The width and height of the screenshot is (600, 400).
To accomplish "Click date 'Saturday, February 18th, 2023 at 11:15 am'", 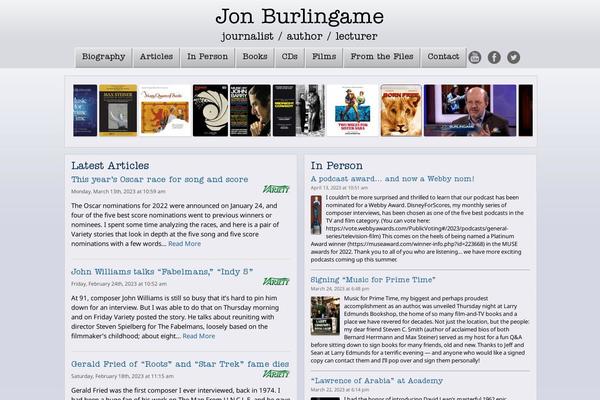I will (122, 376).
